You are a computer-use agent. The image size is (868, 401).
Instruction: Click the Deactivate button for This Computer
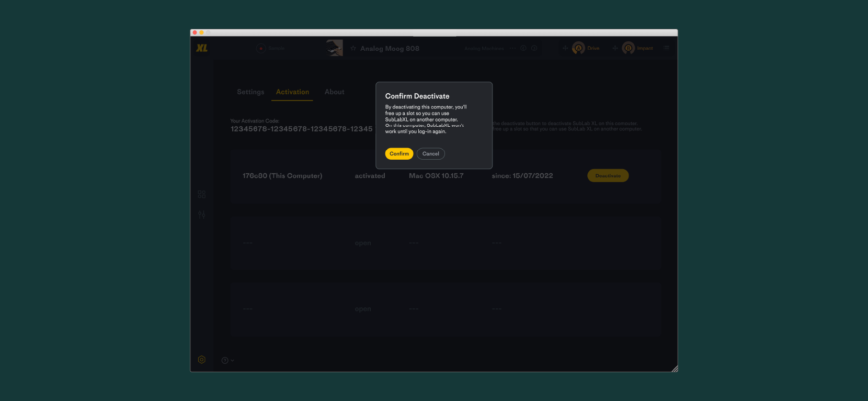[608, 176]
